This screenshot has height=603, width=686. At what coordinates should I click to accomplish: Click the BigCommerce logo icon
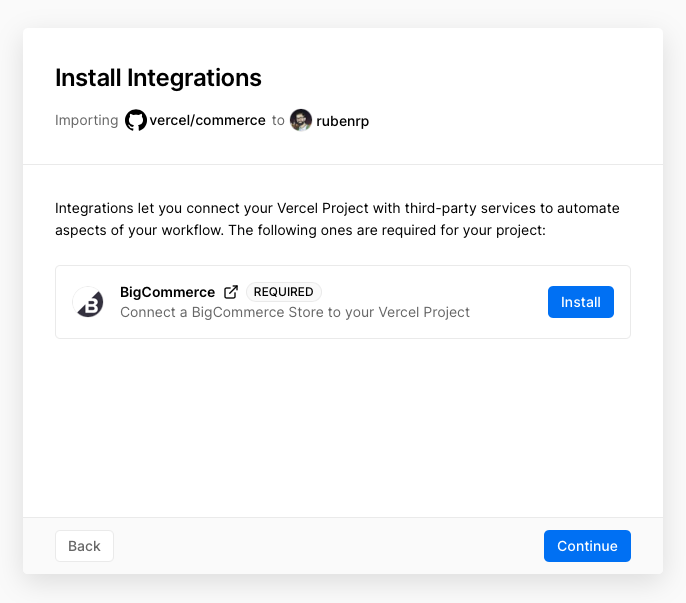coord(88,302)
